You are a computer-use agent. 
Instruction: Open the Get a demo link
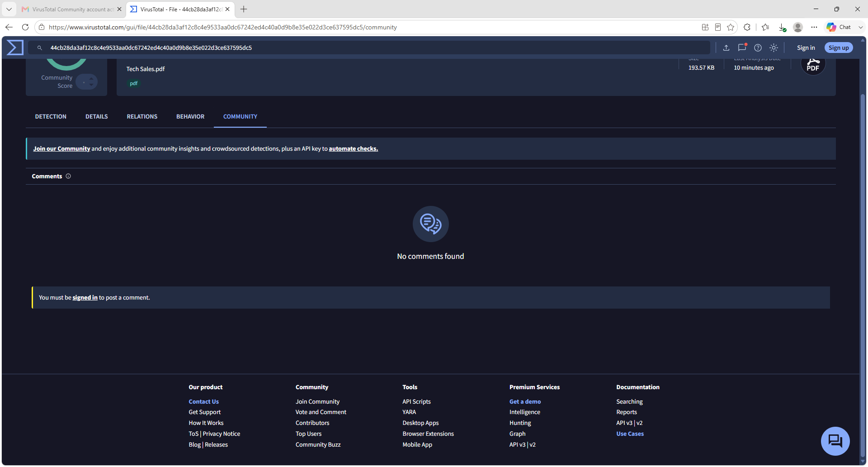tap(525, 402)
